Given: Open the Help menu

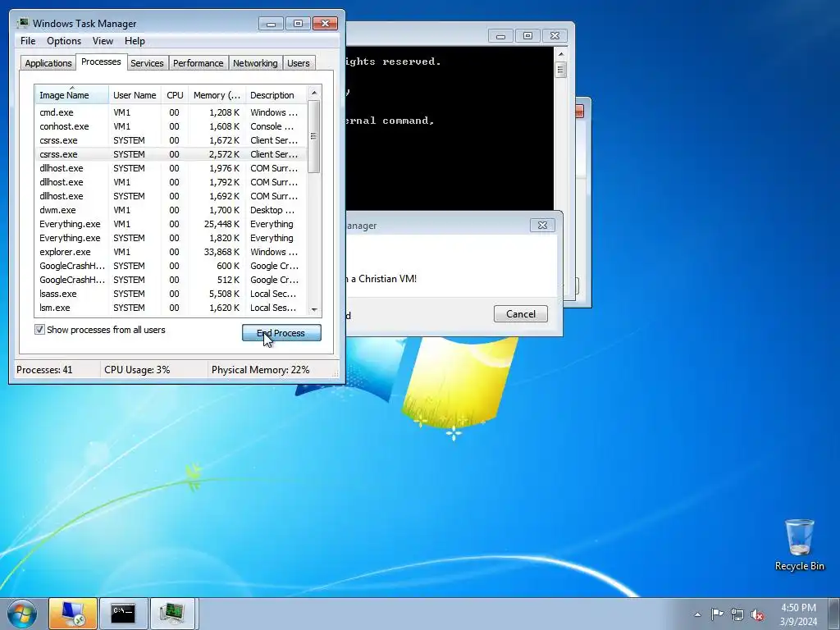Looking at the screenshot, I should click(x=135, y=41).
